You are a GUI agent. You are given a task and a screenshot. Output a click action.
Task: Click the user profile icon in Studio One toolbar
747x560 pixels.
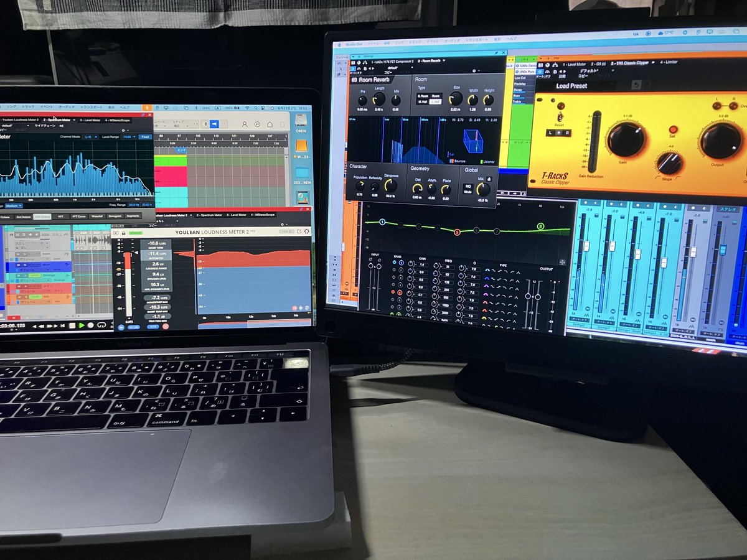(x=245, y=124)
